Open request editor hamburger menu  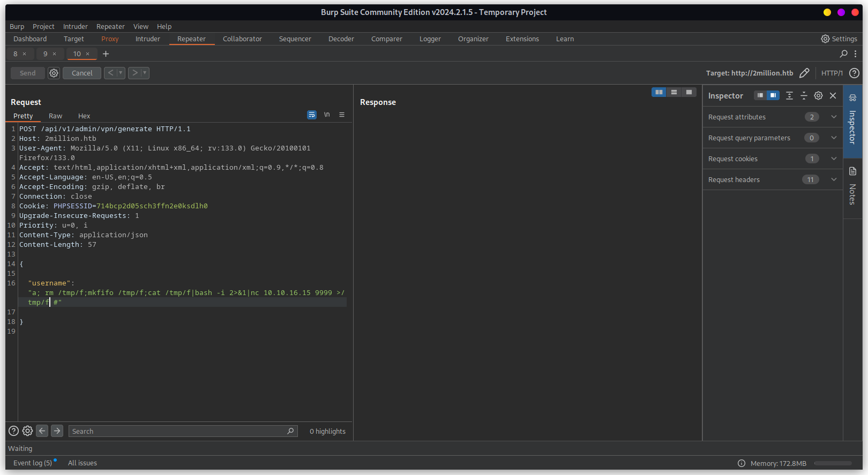342,115
